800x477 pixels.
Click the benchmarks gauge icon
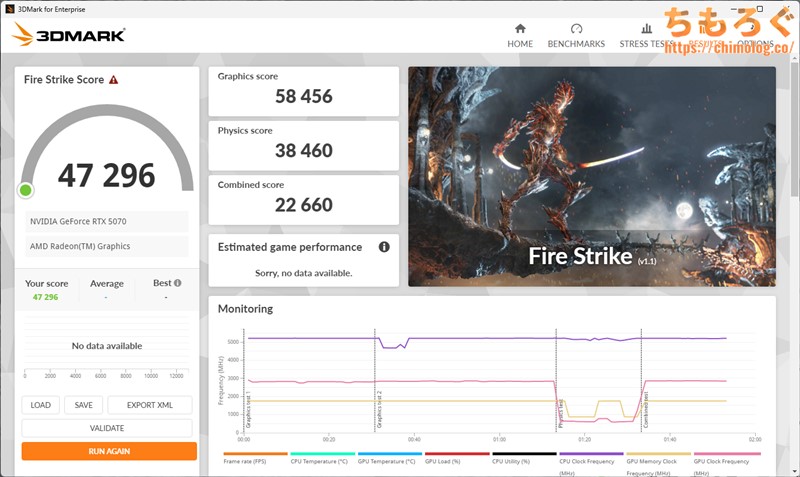point(577,28)
